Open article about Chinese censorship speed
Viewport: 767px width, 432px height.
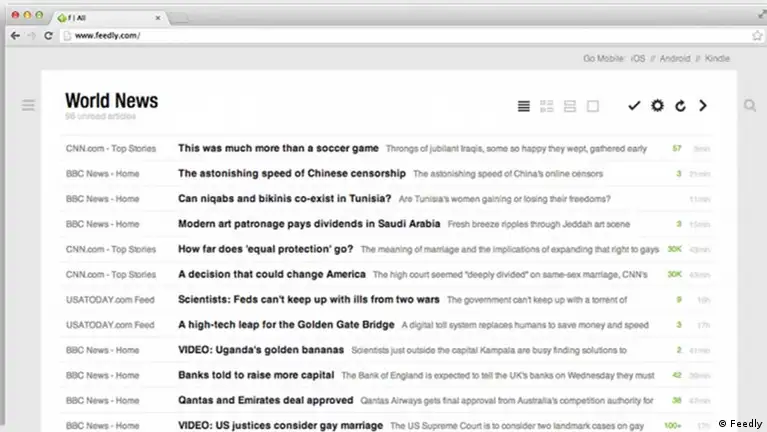click(291, 173)
